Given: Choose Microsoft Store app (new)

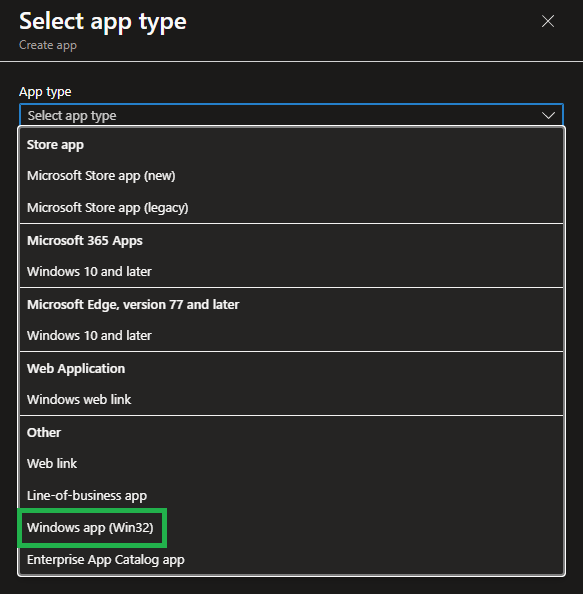Looking at the screenshot, I should point(101,176).
